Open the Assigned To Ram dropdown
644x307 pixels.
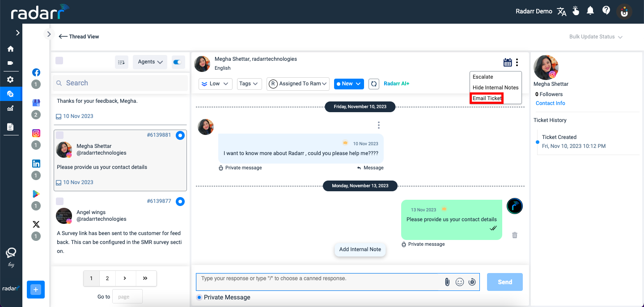tap(298, 84)
